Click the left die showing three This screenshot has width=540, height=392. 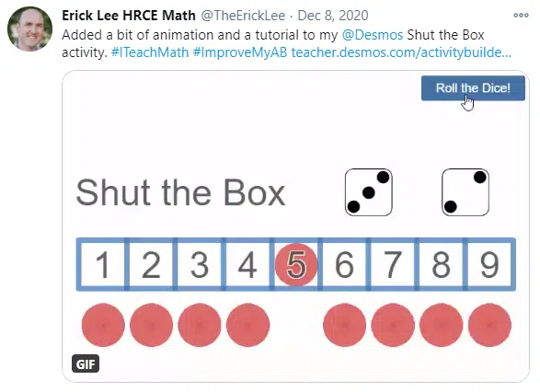tap(369, 192)
